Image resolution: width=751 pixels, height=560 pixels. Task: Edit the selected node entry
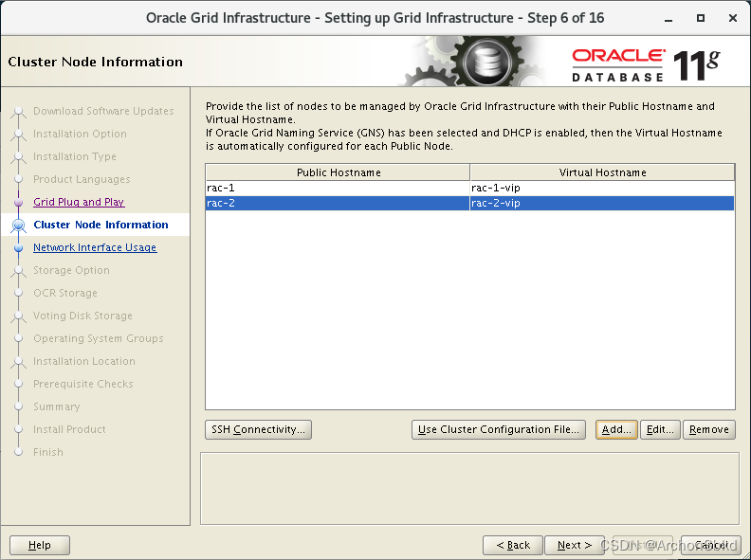660,429
